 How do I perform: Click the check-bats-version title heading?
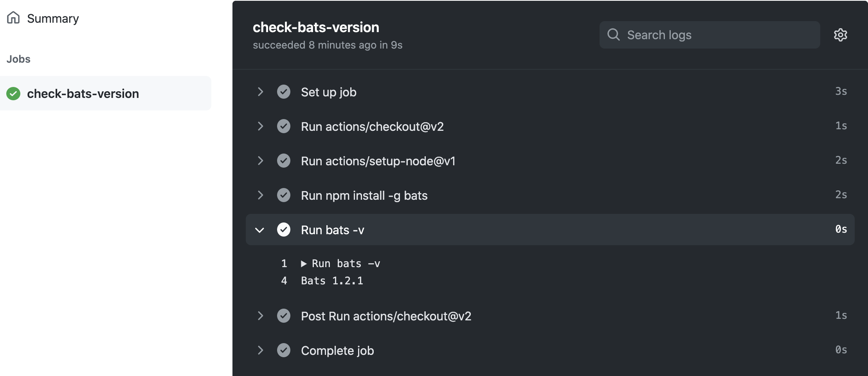pos(315,27)
